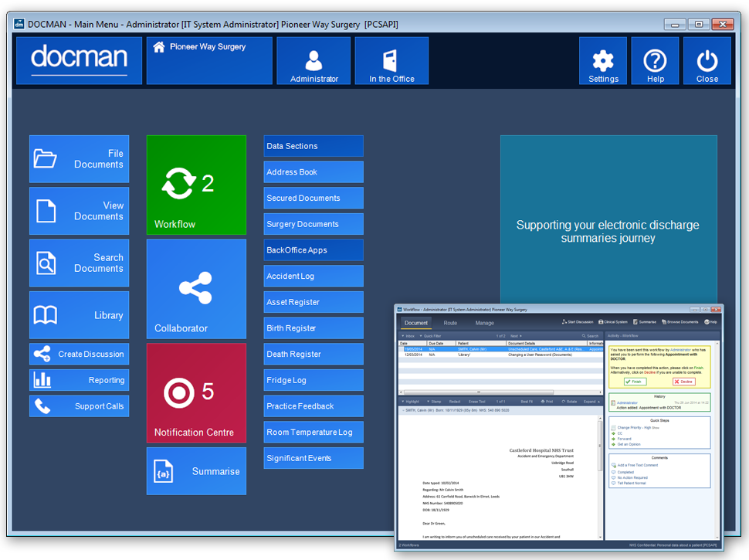Select the 'Library' row in workflow list

501,355
